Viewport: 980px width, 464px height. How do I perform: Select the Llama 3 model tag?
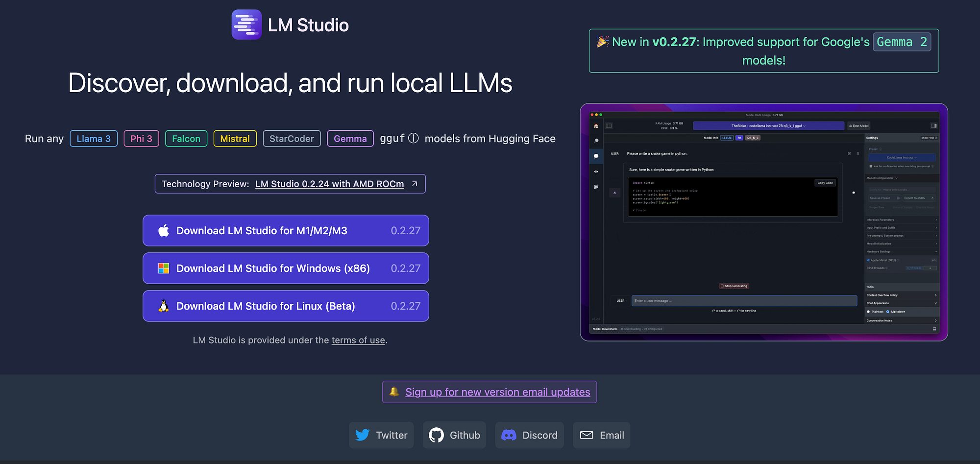click(x=94, y=139)
